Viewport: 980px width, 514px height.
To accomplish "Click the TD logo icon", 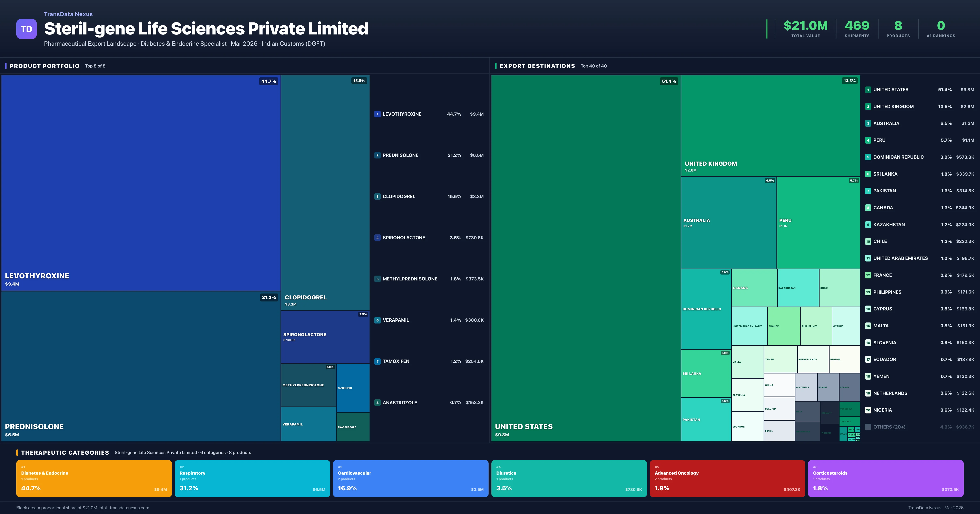I will [x=26, y=29].
